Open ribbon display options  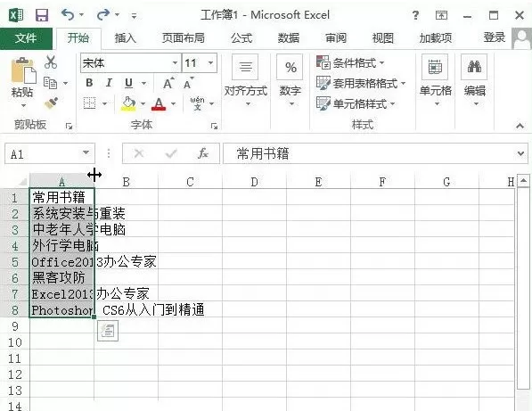coord(441,15)
